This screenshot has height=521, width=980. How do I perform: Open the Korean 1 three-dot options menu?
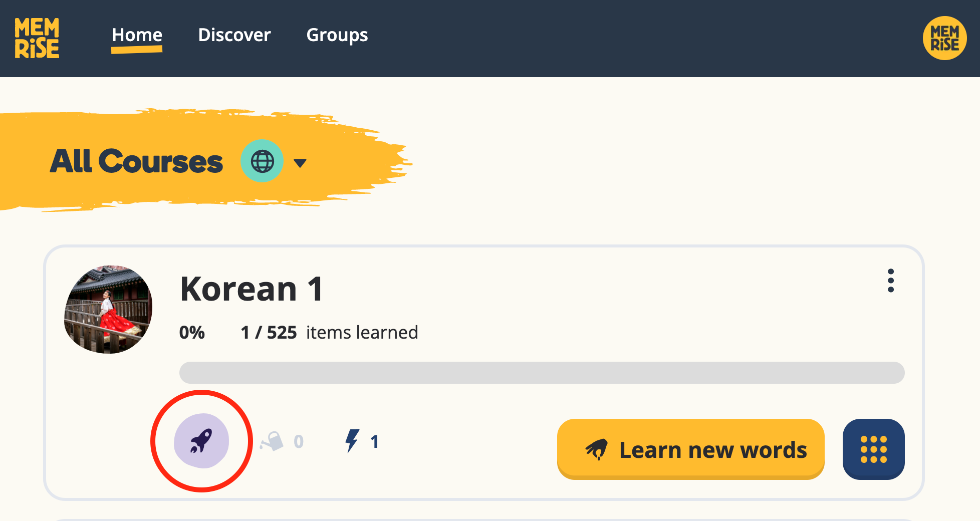(x=890, y=281)
